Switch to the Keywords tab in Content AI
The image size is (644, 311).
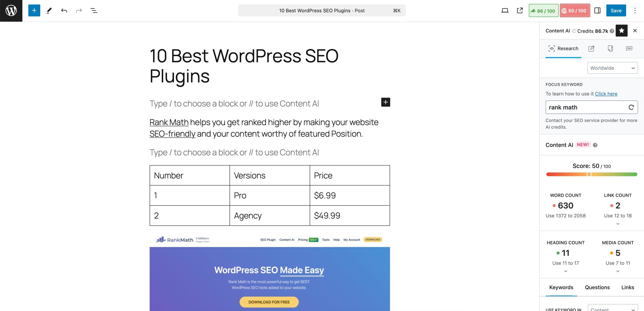[561, 287]
